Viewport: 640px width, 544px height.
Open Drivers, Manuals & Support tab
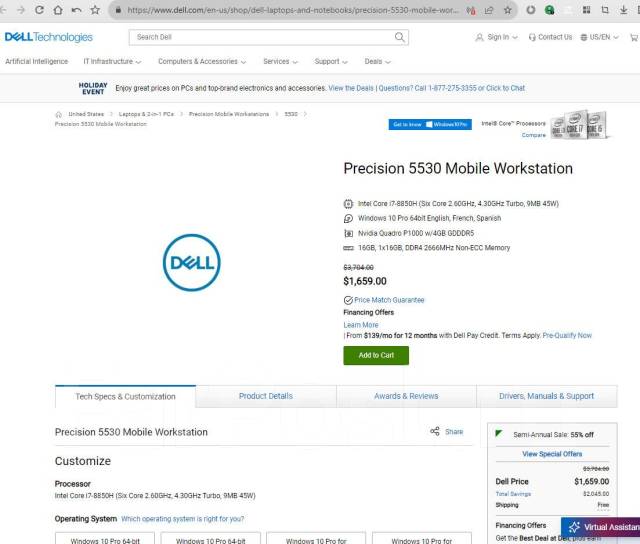(x=547, y=396)
